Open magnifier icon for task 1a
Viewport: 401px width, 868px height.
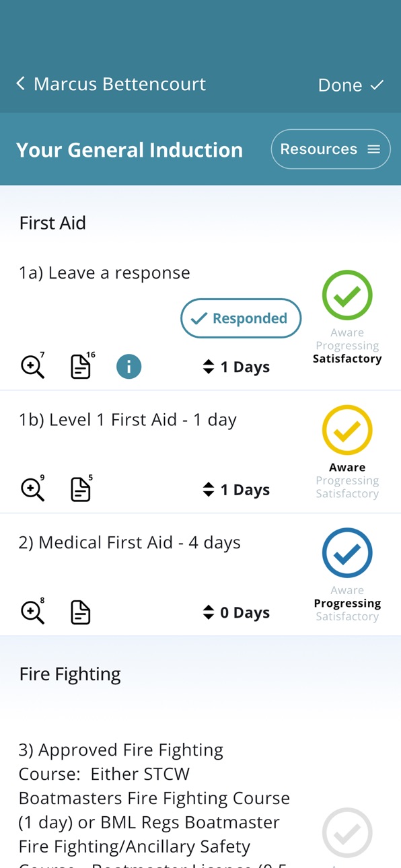click(x=32, y=366)
